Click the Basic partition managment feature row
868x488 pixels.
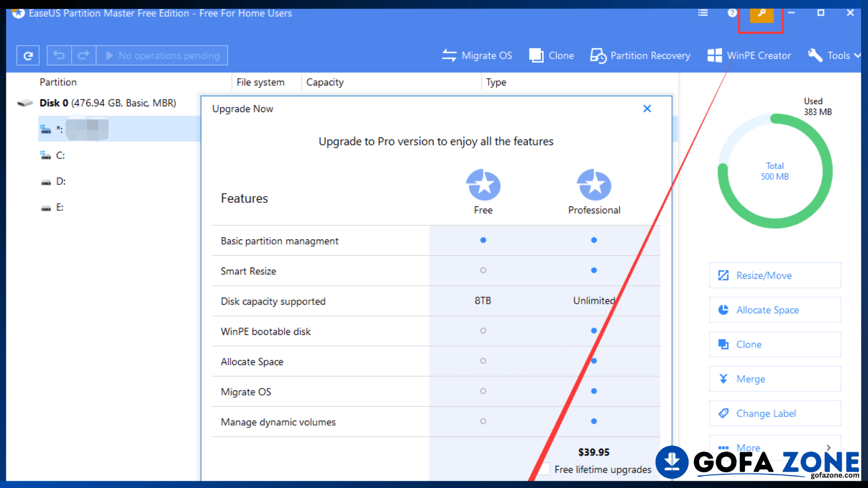coord(436,241)
